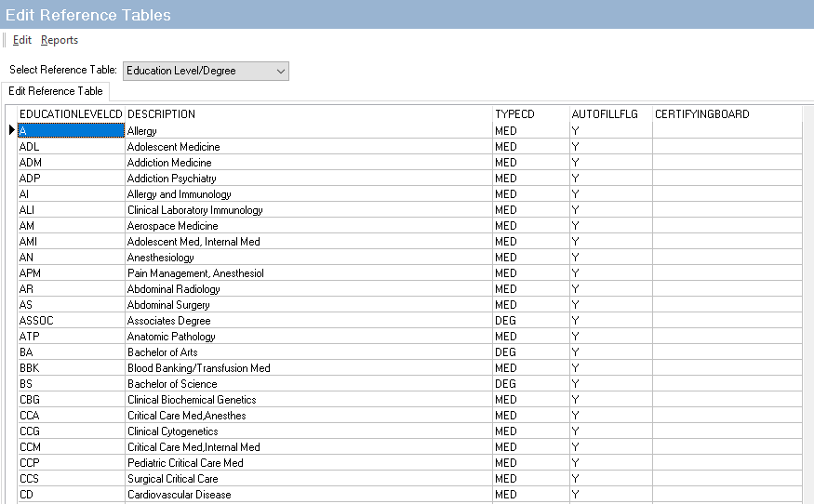Click the Allergy description cell
The image size is (814, 504).
click(x=309, y=131)
